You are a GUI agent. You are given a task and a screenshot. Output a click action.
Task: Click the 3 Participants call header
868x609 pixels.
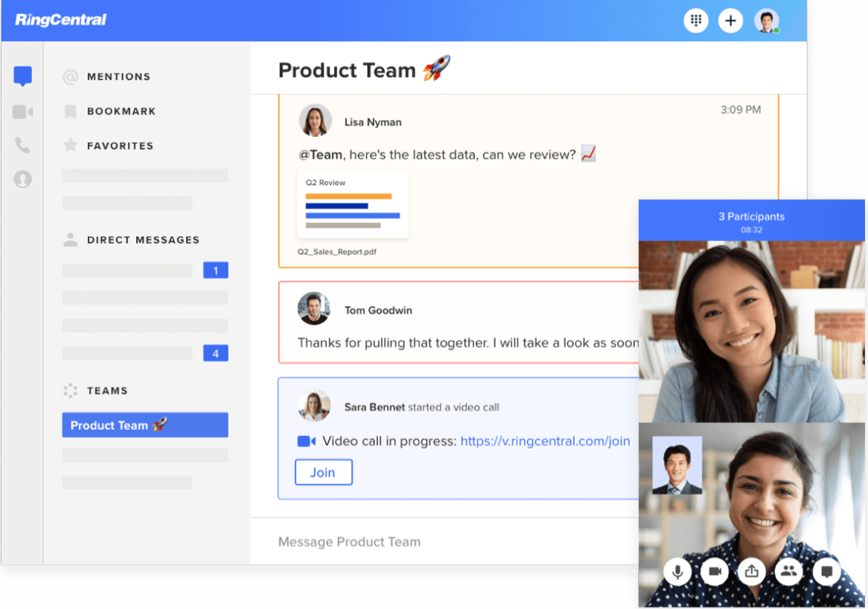pos(752,217)
